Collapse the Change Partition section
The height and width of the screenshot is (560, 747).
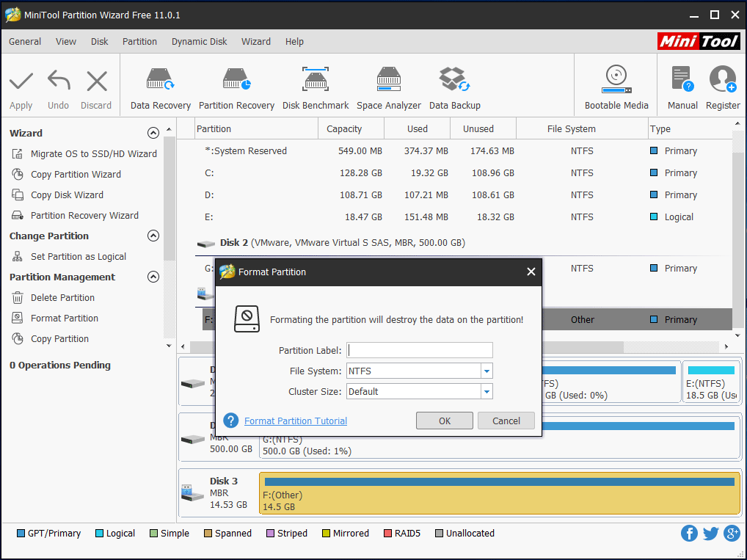153,236
